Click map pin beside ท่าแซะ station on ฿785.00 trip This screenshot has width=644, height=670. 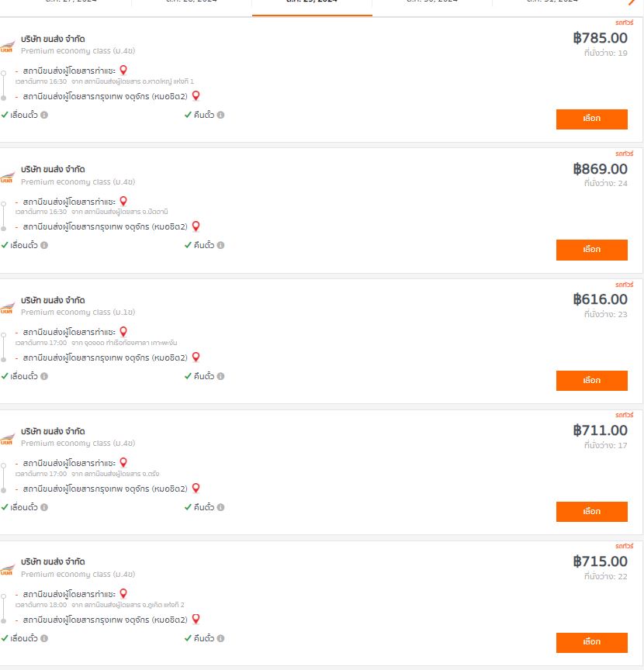click(123, 71)
